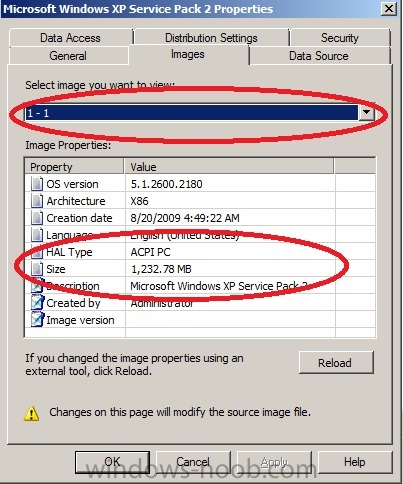Screen dimensions: 403x484
Task: Select the Image version property label
Action: tap(80, 320)
